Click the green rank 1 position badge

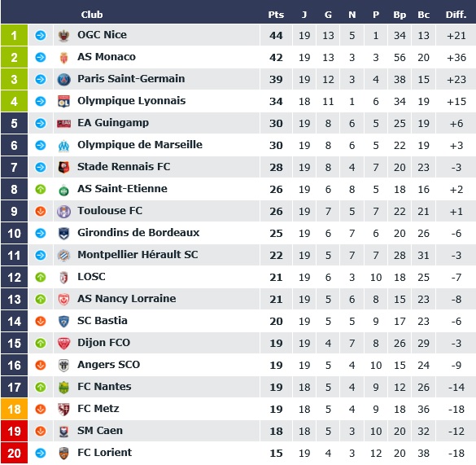pyautogui.click(x=15, y=35)
